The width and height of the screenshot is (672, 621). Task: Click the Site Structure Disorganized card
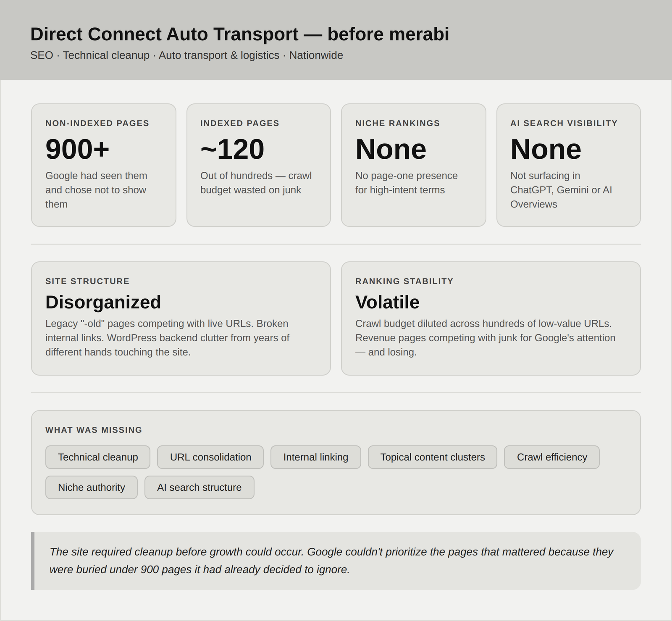click(181, 318)
